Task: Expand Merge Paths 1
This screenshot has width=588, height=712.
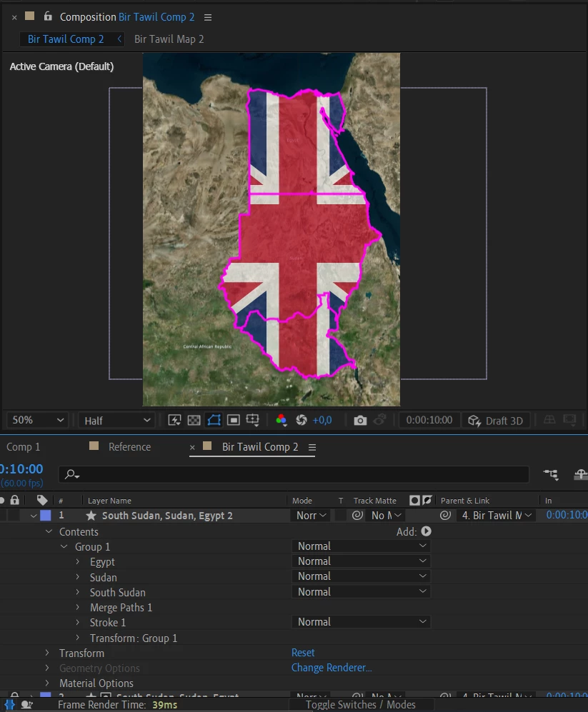Action: (x=77, y=607)
